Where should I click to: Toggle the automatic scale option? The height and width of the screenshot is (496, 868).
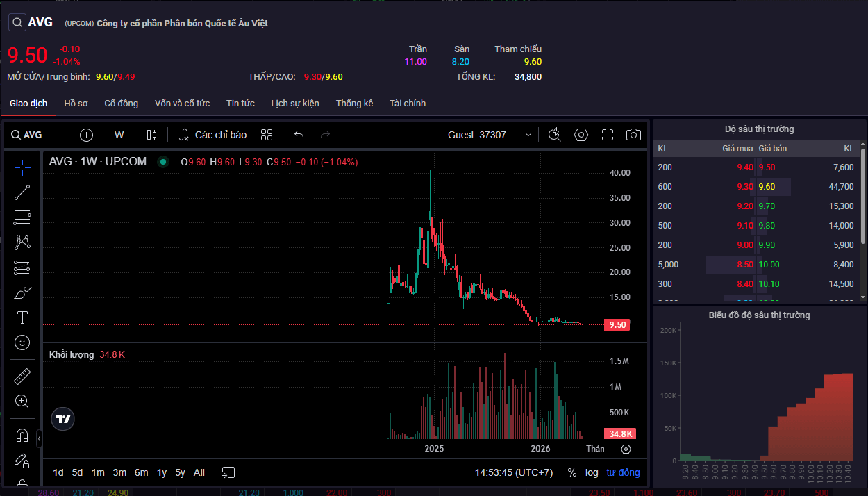[623, 472]
